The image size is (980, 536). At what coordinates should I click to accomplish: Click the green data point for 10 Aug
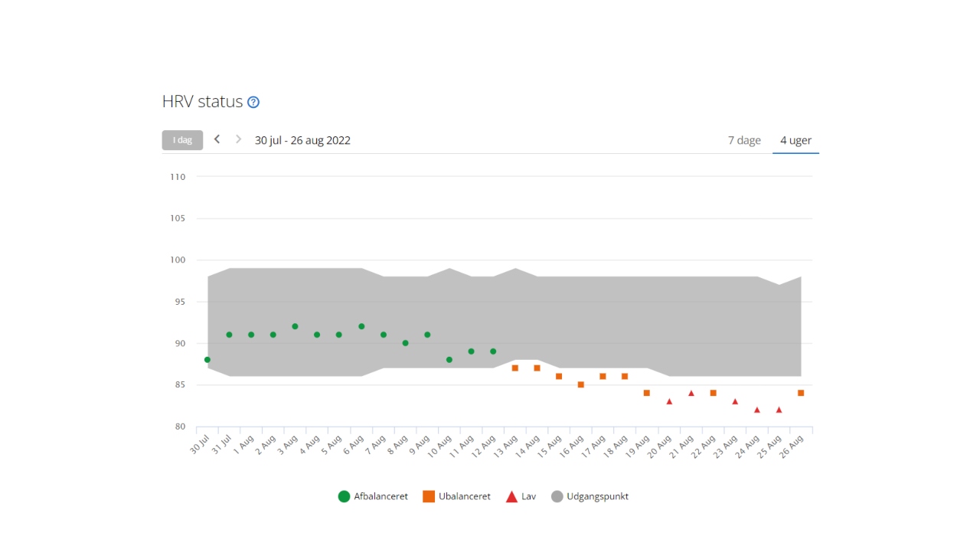(449, 360)
